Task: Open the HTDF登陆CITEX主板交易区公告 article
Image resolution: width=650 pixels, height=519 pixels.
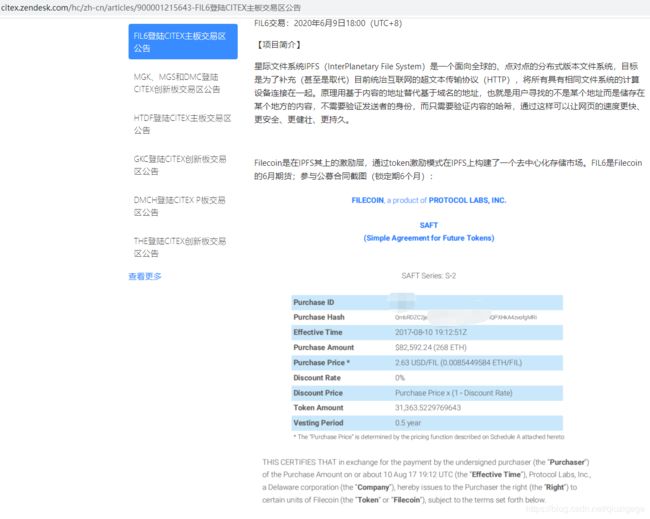Action: (x=182, y=124)
